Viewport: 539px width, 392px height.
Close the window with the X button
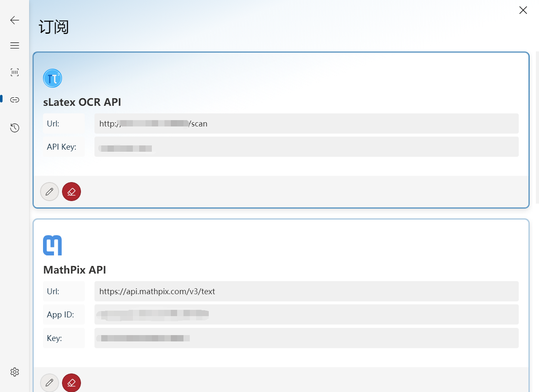[x=523, y=10]
